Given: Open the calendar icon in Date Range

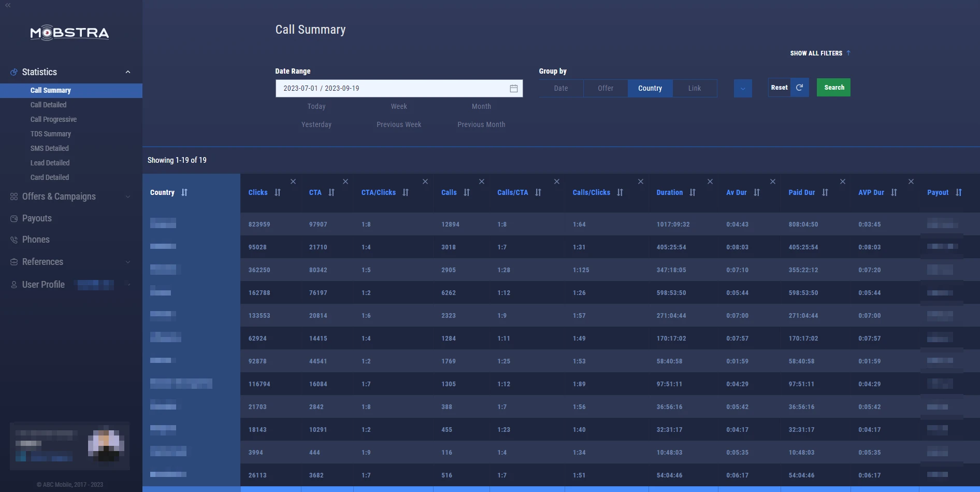Looking at the screenshot, I should [513, 89].
